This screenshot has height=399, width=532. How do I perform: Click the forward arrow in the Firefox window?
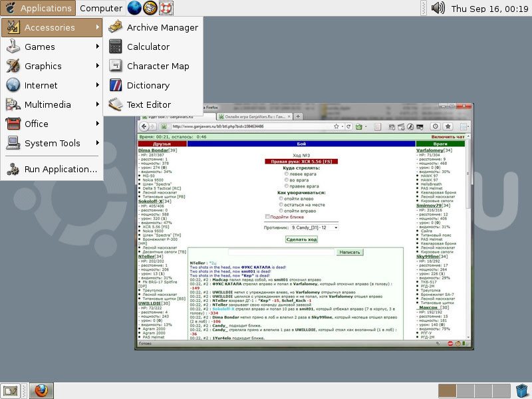[x=152, y=126]
